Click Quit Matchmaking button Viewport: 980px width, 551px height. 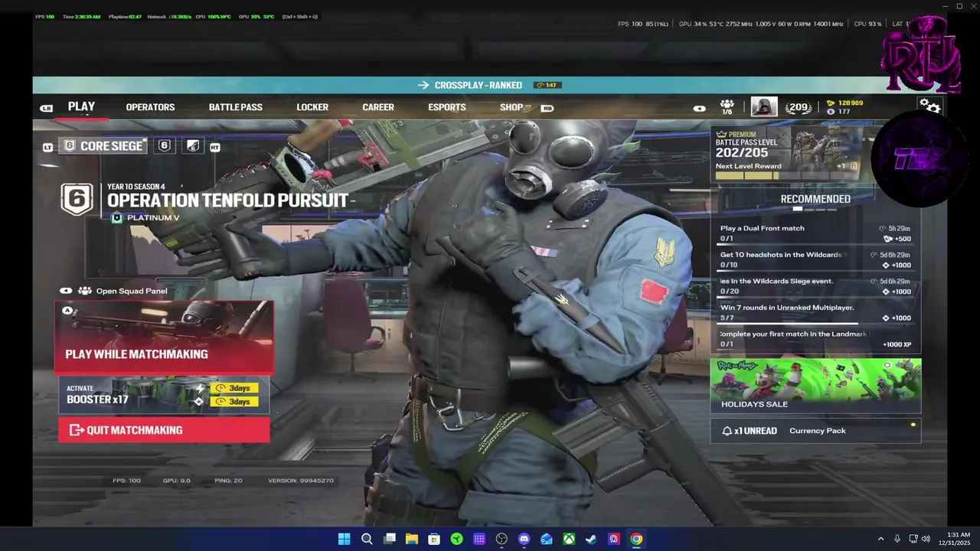164,430
